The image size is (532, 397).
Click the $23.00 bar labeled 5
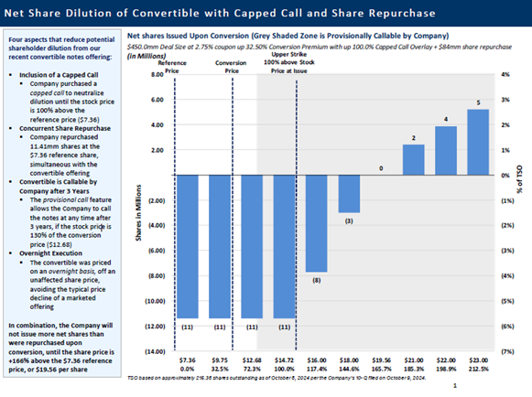(478, 142)
